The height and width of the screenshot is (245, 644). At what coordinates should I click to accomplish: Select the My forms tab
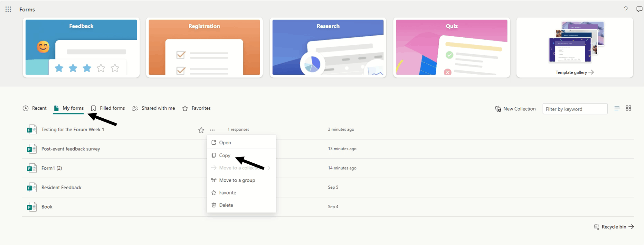click(69, 108)
